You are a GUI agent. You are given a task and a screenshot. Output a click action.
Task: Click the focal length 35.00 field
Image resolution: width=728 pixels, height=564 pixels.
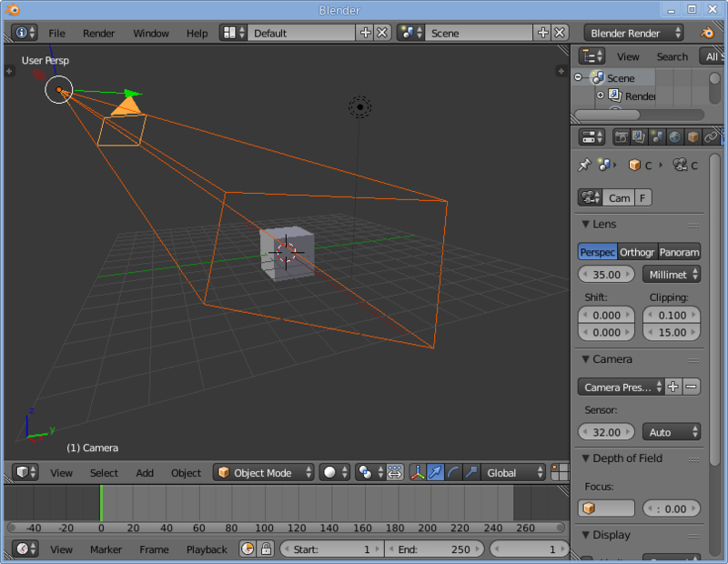tap(606, 274)
